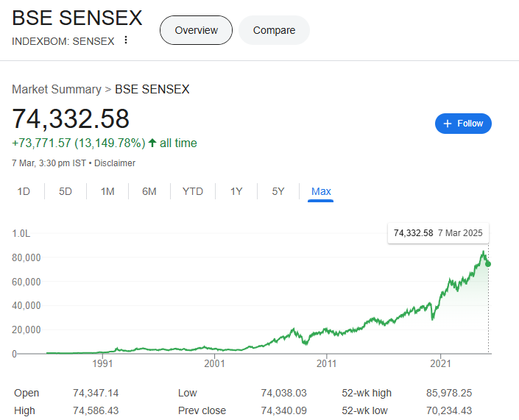Select the 1D time range
This screenshot has height=420, width=519.
tap(24, 191)
